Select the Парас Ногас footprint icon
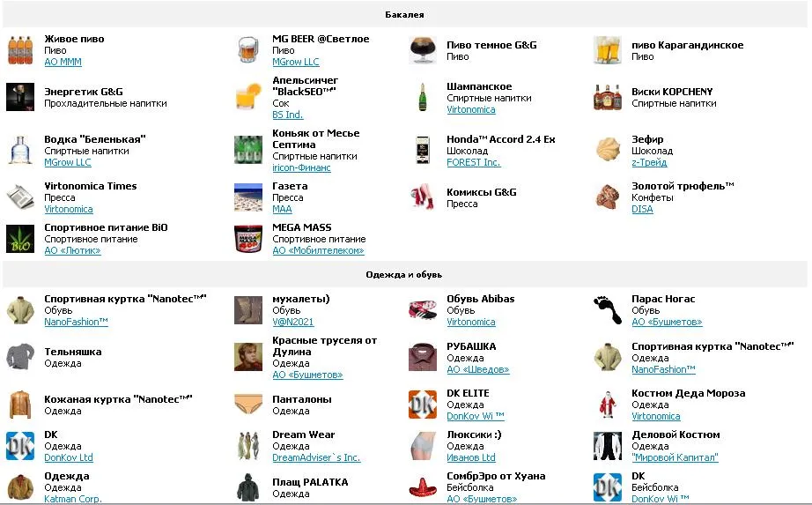 click(608, 310)
